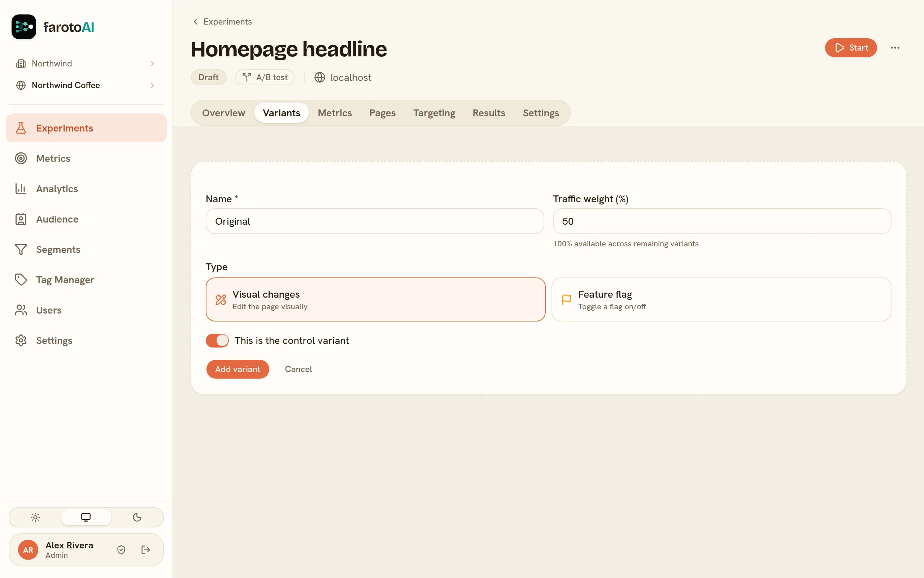
Task: Click the Draft status badge
Action: (209, 77)
